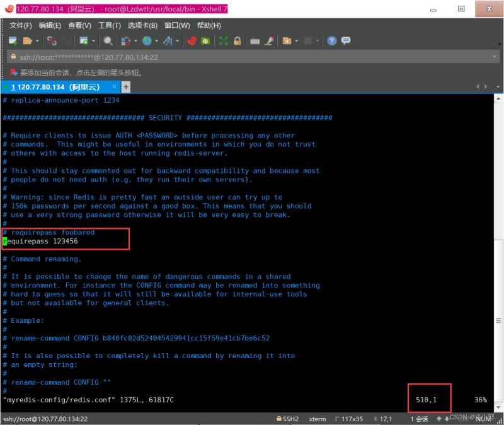This screenshot has height=425, width=504.
Task: Click the rename-command CONFIG hash line
Action: [x=136, y=338]
